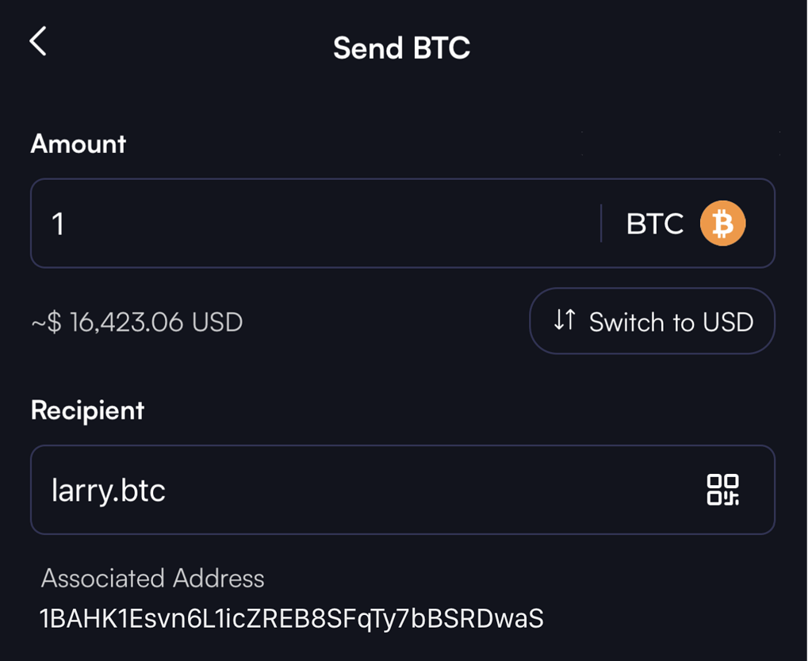Image resolution: width=812 pixels, height=661 pixels.
Task: Select the orange BTC logo badge
Action: point(722,224)
